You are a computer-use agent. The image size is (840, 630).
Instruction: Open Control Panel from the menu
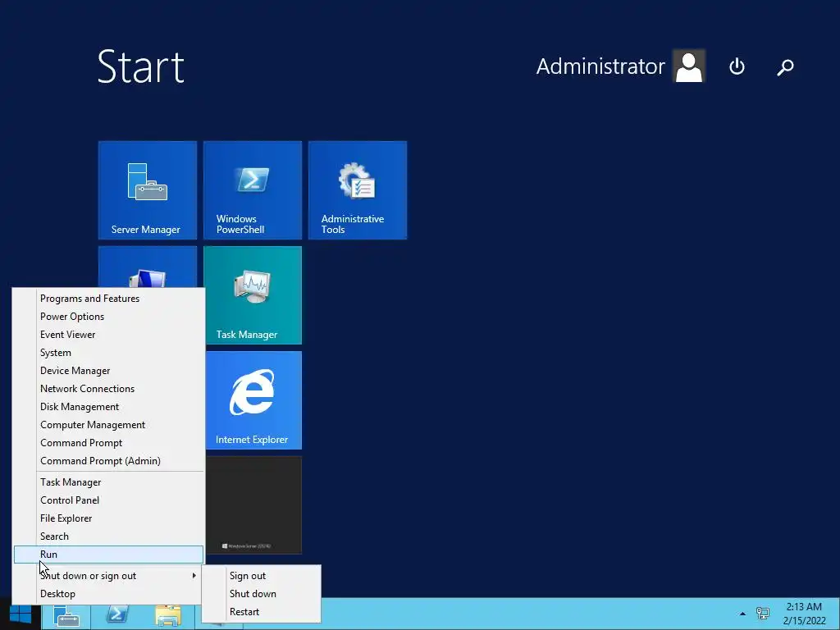click(108, 500)
